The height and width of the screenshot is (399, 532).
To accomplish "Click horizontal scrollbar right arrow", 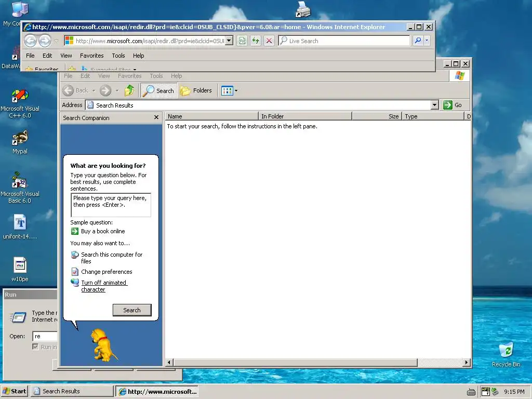I will (x=467, y=362).
